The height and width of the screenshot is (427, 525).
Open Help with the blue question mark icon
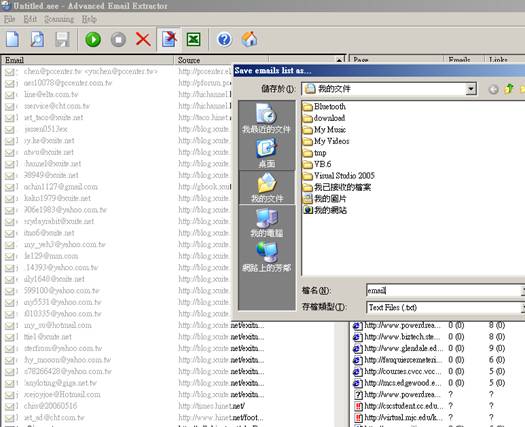(x=224, y=40)
